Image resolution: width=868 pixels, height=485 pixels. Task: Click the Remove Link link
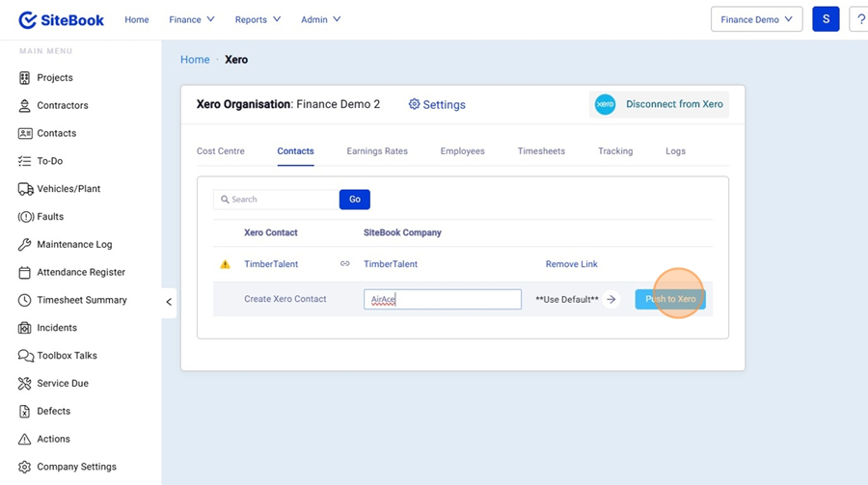571,264
